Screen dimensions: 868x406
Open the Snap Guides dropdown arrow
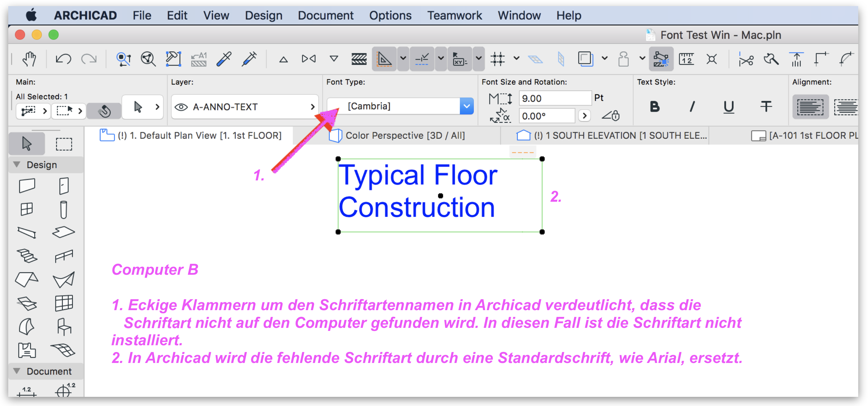tap(441, 59)
